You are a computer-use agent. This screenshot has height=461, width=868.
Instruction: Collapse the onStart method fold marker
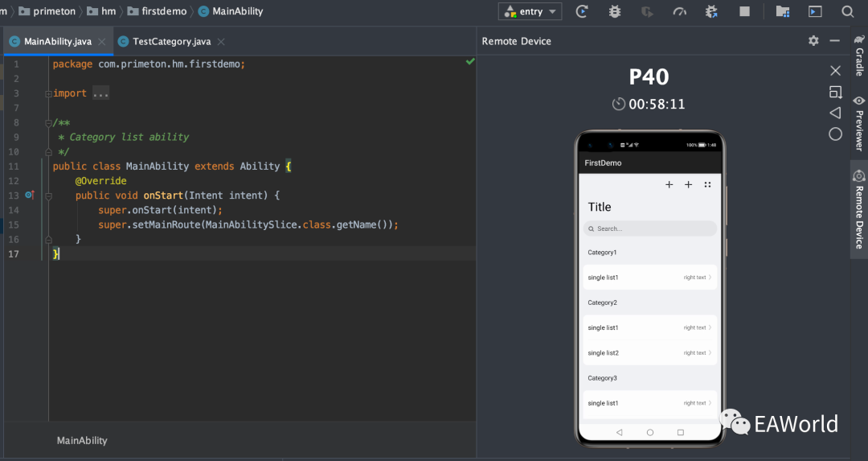click(49, 196)
